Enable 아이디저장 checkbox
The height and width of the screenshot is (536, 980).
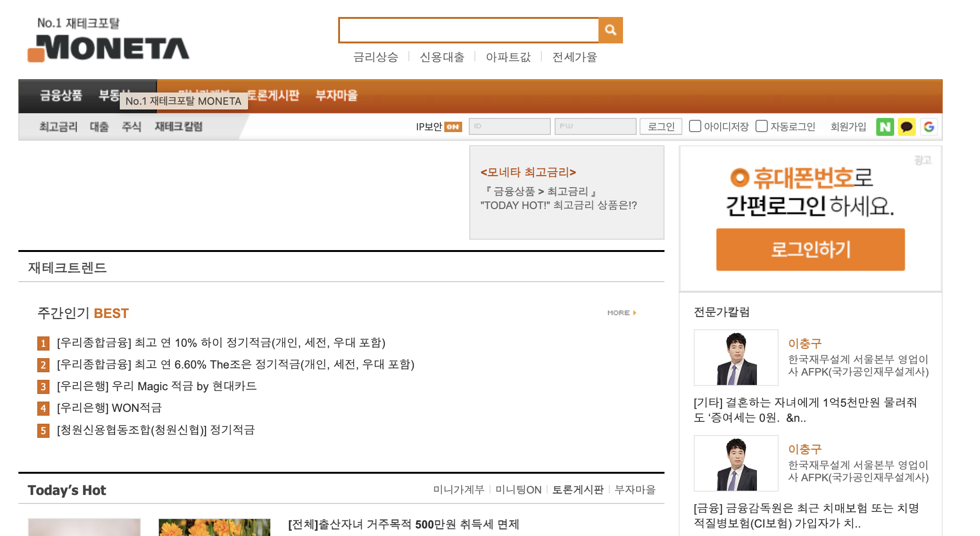point(695,126)
